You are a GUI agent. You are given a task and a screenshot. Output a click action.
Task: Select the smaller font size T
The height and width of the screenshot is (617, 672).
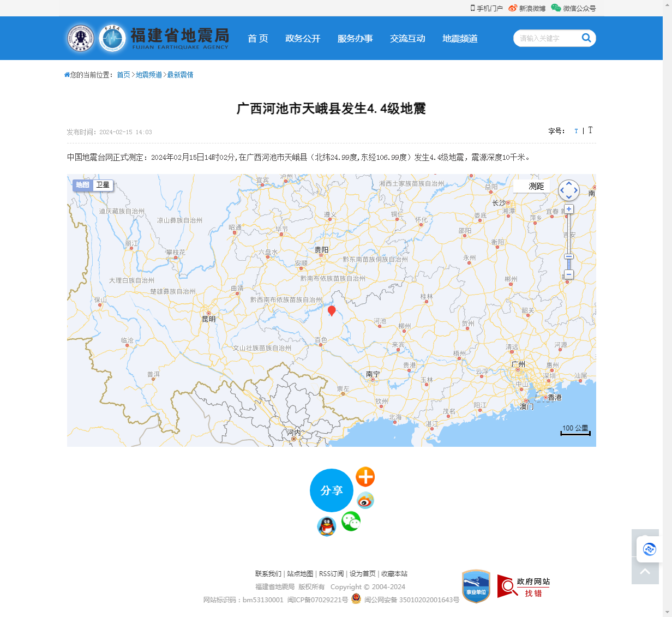point(576,131)
